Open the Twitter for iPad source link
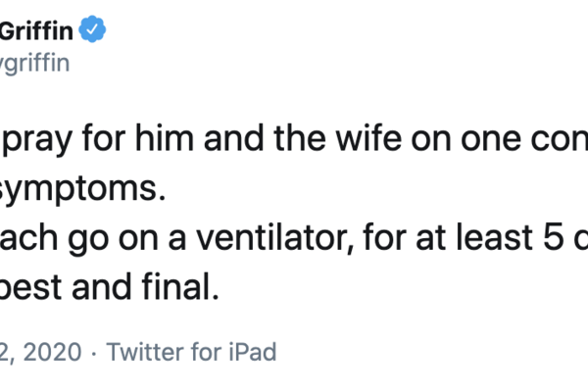This screenshot has width=588, height=392. point(190,351)
